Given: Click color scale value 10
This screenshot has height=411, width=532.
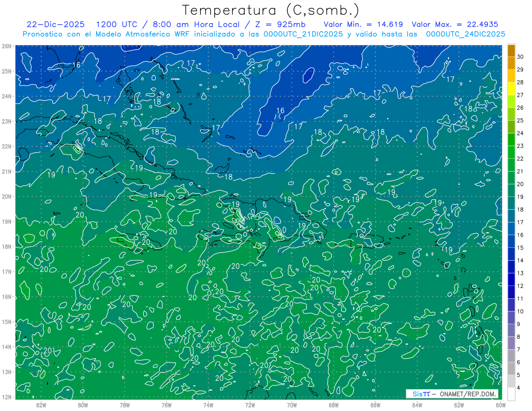Looking at the screenshot, I should (520, 312).
